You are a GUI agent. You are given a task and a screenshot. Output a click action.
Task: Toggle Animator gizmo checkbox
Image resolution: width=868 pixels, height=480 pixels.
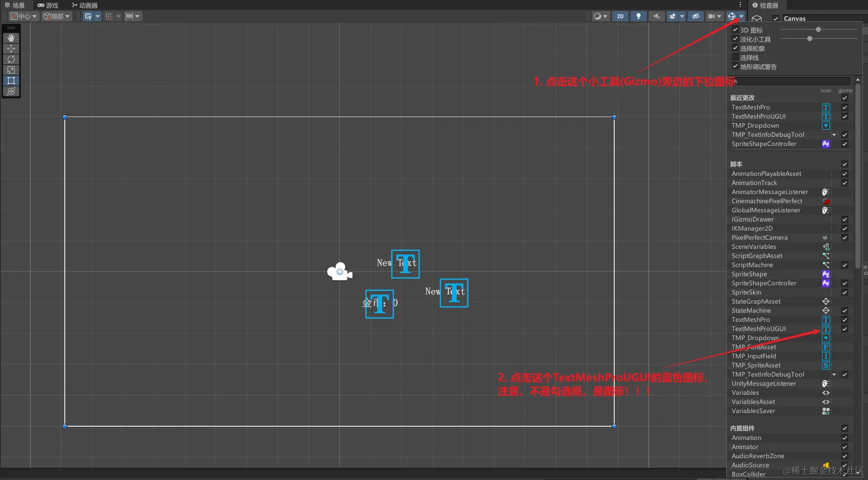tap(845, 447)
